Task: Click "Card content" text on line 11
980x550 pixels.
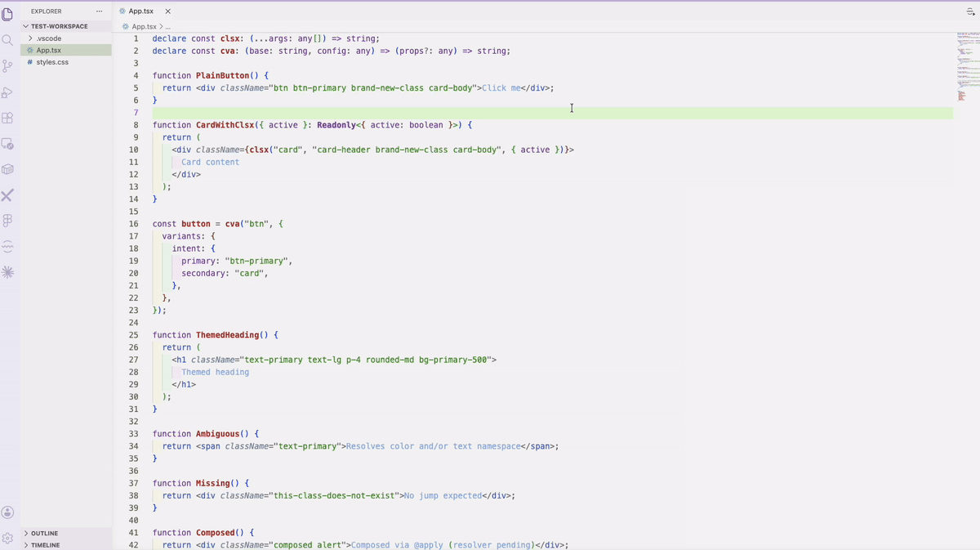Action: pyautogui.click(x=210, y=162)
